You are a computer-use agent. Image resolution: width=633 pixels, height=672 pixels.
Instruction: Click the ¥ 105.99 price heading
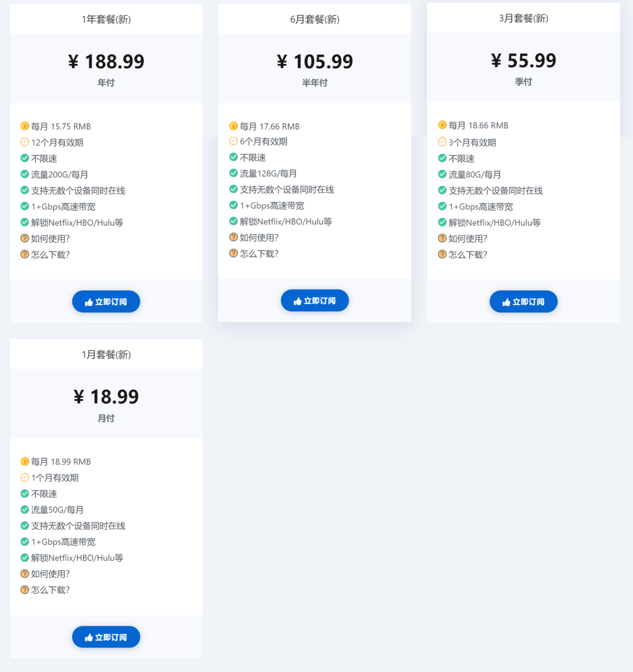point(315,62)
